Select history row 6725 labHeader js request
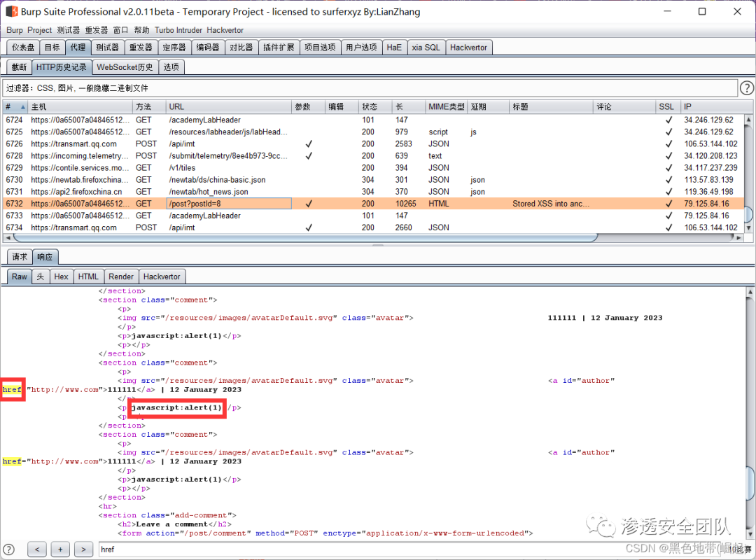756x560 pixels. 373,132
